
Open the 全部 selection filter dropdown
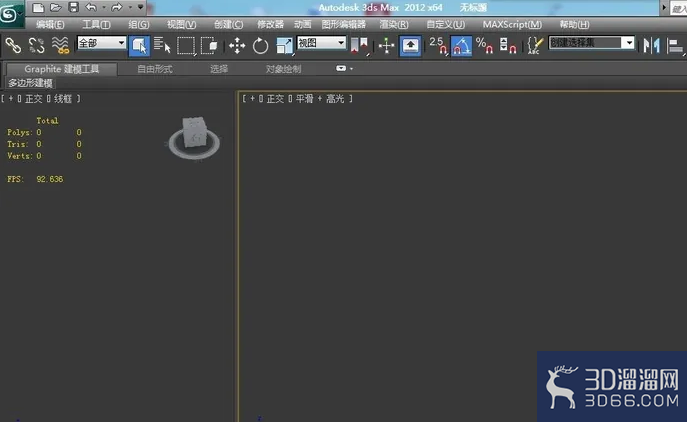(x=102, y=43)
